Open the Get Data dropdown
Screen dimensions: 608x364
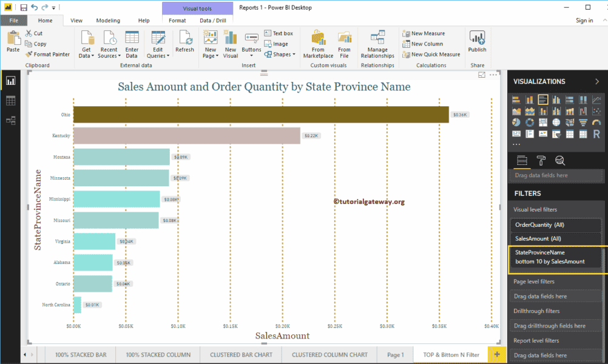tap(87, 53)
